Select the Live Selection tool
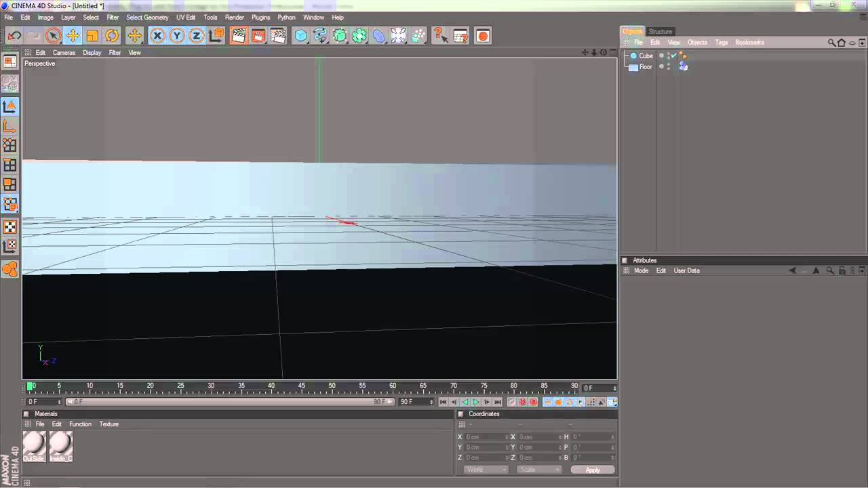868x488 pixels. [x=53, y=36]
